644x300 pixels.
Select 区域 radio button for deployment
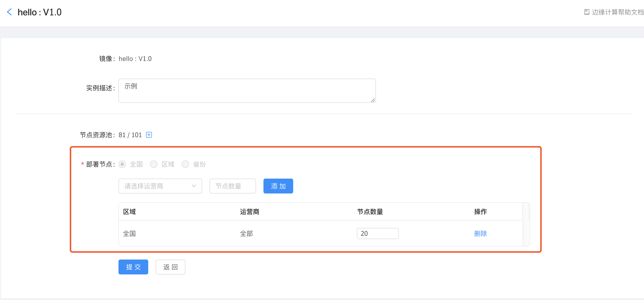(155, 164)
